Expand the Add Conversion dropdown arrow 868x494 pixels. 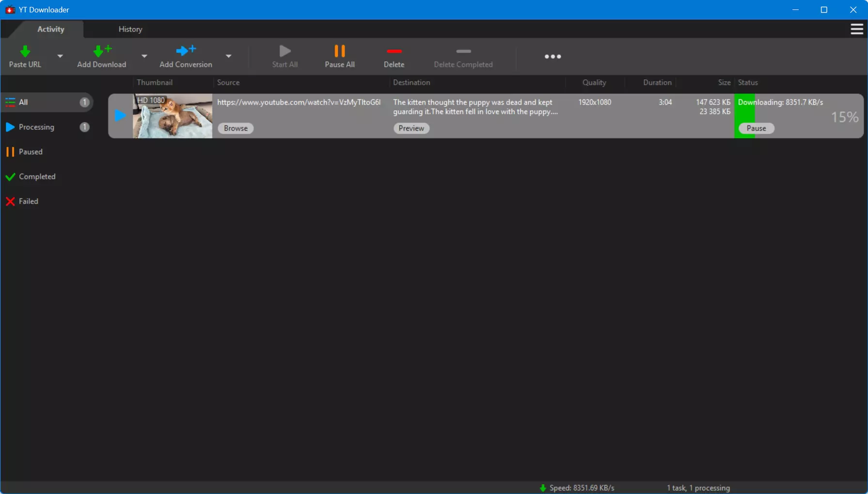(229, 56)
